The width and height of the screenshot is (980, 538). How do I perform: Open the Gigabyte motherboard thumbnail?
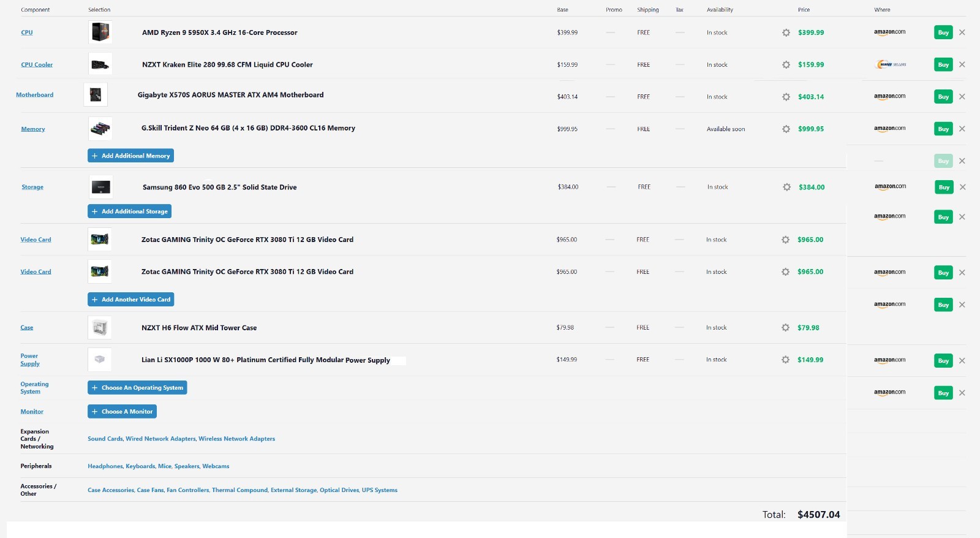pyautogui.click(x=96, y=94)
